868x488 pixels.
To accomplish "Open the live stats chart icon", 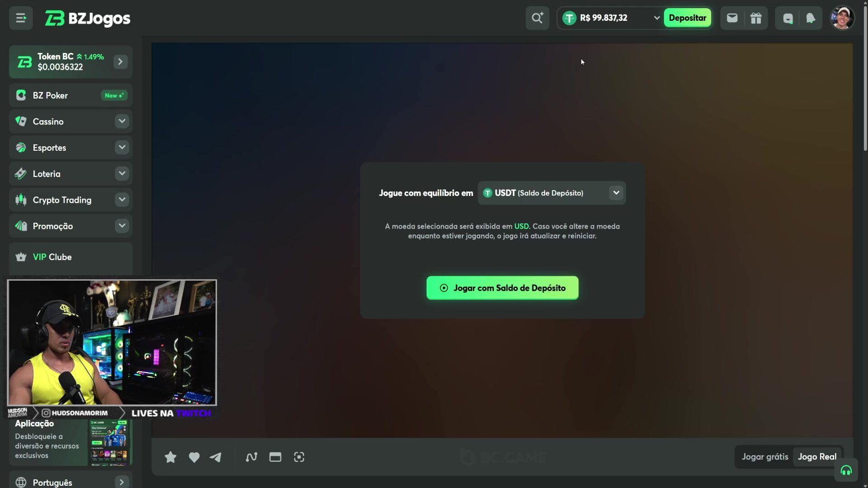I will click(251, 457).
